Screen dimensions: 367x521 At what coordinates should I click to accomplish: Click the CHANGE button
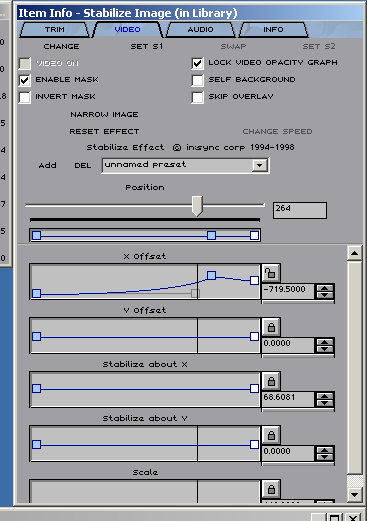click(x=61, y=46)
